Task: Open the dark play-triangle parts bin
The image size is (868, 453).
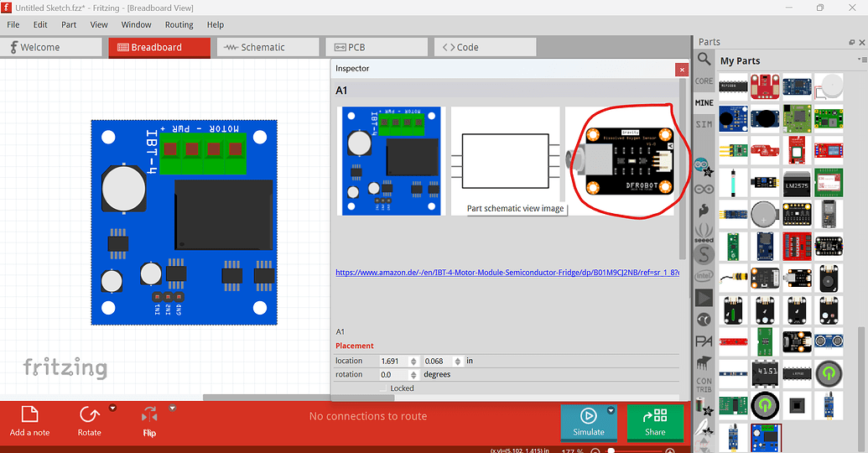Action: (704, 298)
